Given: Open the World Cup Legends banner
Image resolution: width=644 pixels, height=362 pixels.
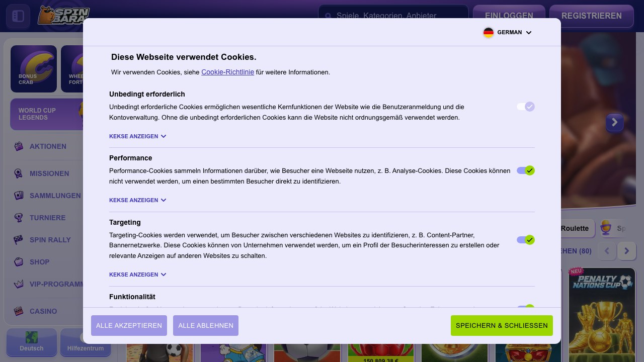Looking at the screenshot, I should click(47, 114).
